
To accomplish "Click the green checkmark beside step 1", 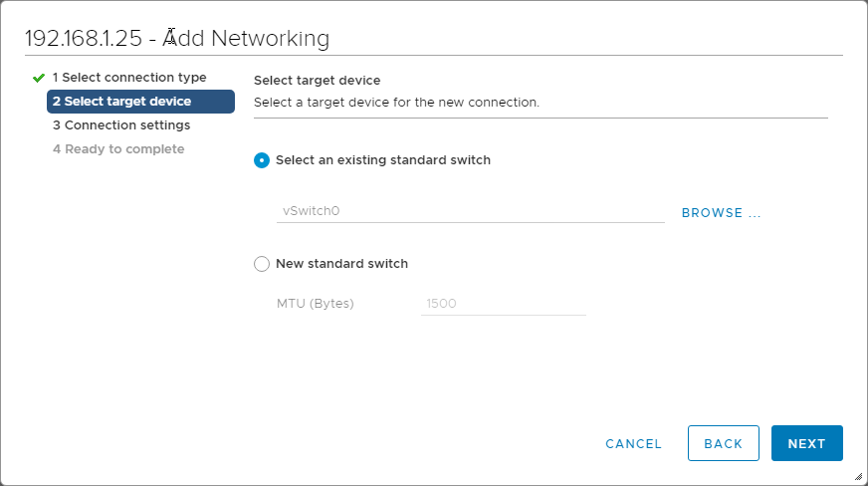I will [x=39, y=78].
